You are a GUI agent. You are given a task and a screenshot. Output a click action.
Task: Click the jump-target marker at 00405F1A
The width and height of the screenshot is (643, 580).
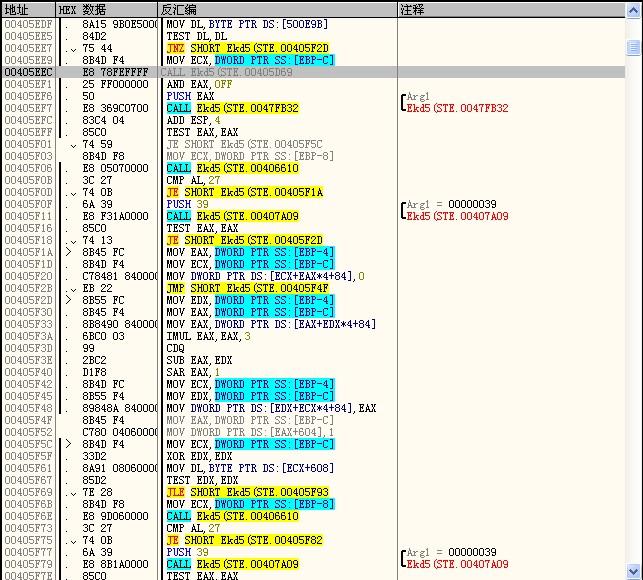click(x=68, y=252)
